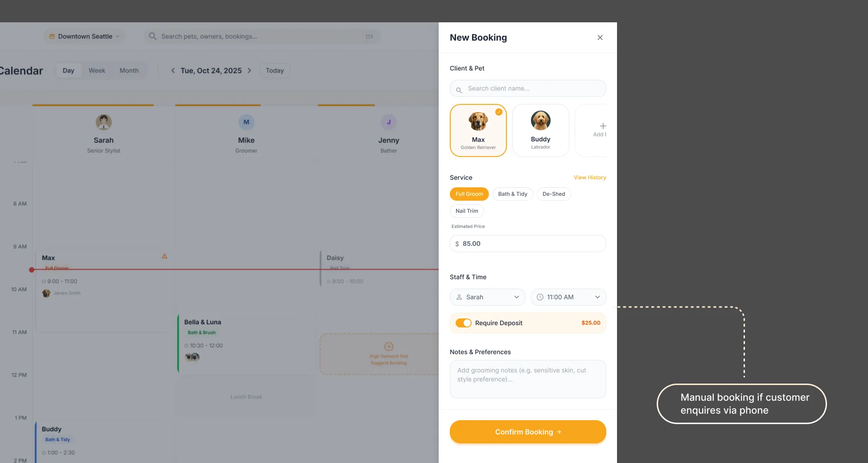
Task: Select the Bath & Tidy service option
Action: point(512,194)
